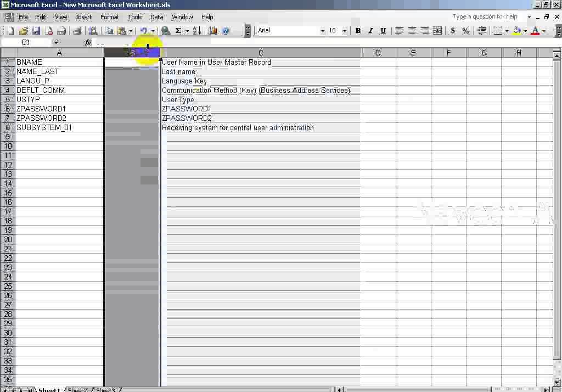Align text right in the toolbar
The image size is (562, 392).
(x=425, y=31)
